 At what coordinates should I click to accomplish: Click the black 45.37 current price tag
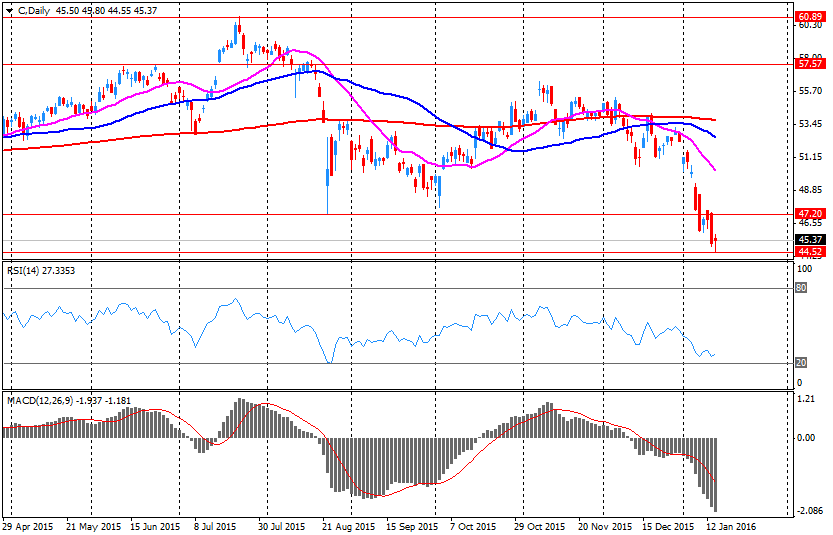point(809,240)
